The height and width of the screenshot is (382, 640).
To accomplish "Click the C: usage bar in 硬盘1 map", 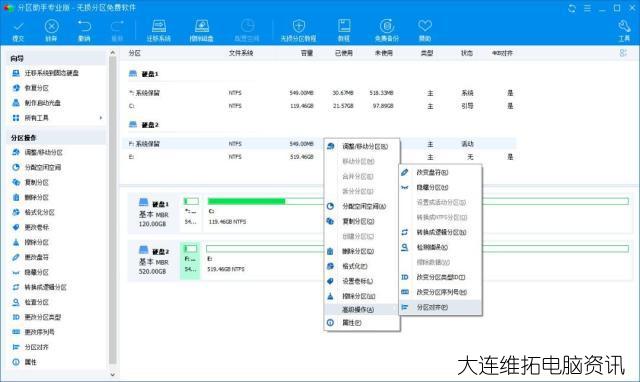I will click(x=418, y=201).
